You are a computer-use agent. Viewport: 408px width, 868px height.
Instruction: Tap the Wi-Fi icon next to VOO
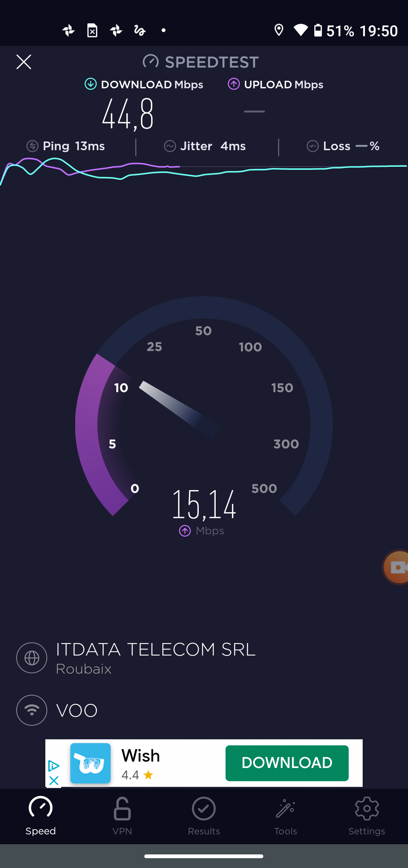coord(32,710)
